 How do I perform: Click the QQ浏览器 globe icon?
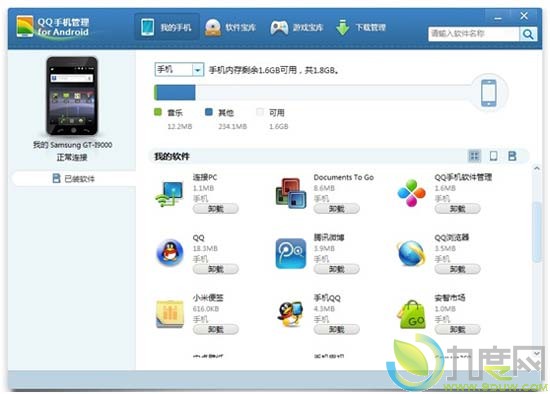pyautogui.click(x=411, y=253)
